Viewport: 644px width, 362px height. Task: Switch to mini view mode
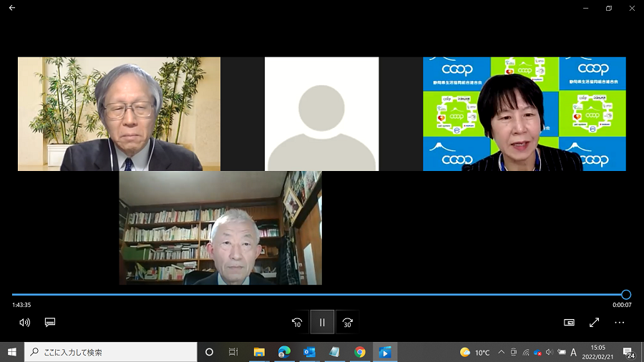click(569, 323)
